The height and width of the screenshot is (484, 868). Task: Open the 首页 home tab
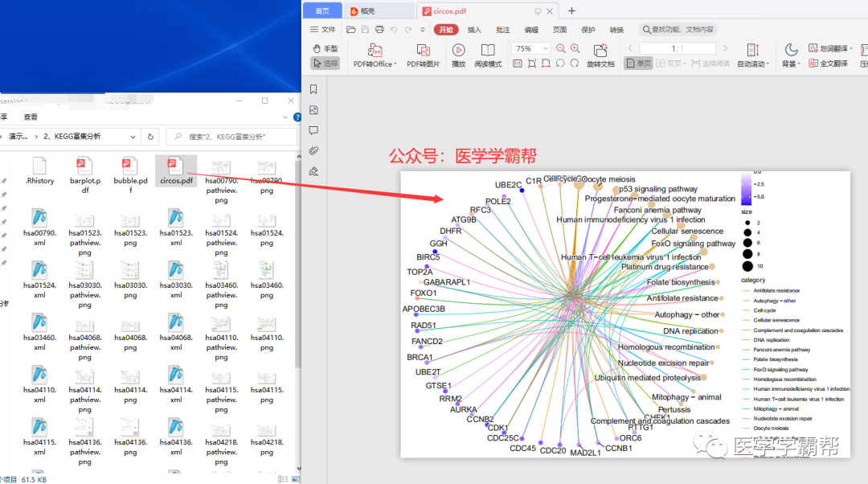click(x=322, y=11)
